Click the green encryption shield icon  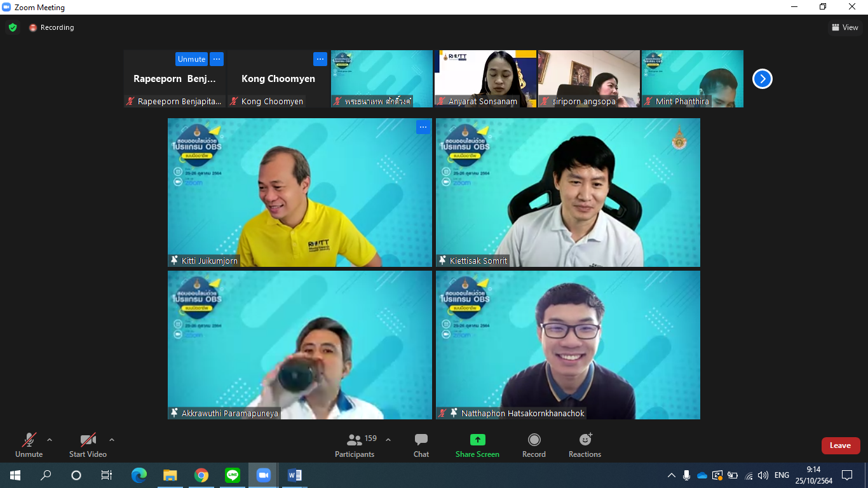coord(13,27)
